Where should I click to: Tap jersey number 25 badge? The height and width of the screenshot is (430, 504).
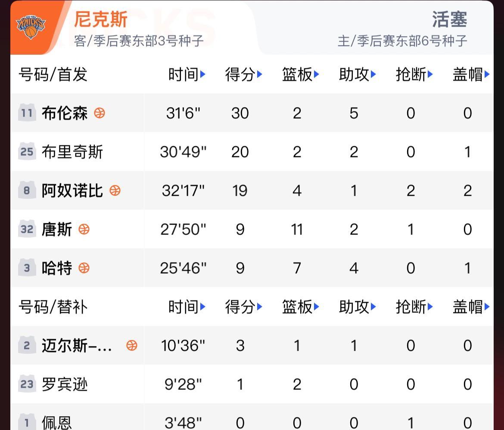point(27,151)
